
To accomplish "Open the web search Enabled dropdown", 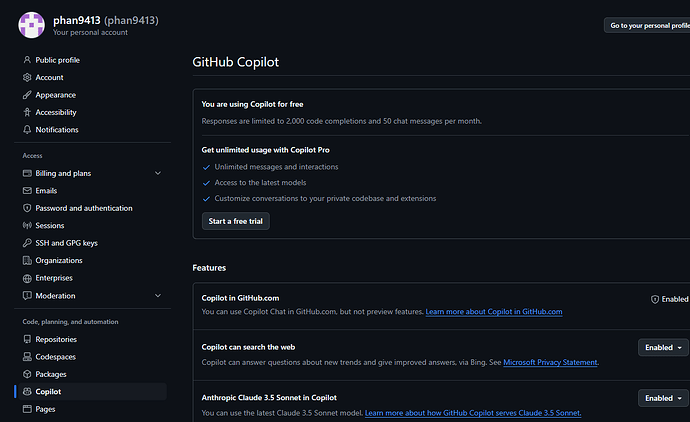I will (x=663, y=347).
